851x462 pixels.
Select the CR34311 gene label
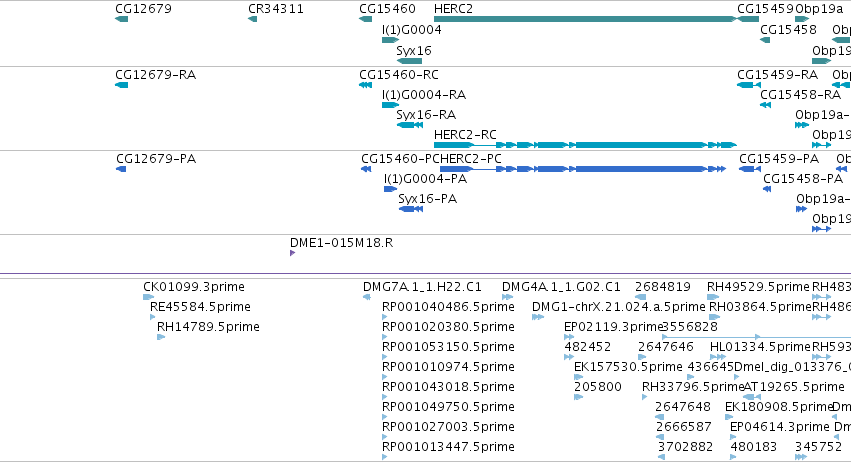pyautogui.click(x=276, y=9)
